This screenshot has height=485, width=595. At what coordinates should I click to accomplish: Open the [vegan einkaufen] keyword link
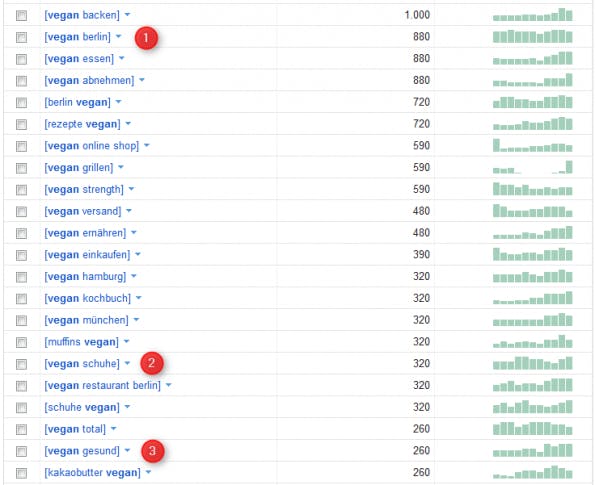[x=87, y=255]
